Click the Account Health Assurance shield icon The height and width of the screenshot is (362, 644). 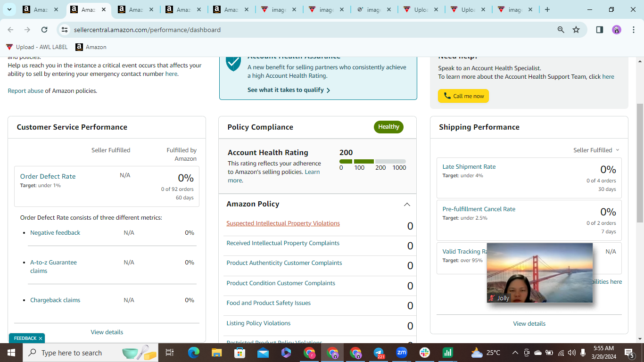coord(233,63)
